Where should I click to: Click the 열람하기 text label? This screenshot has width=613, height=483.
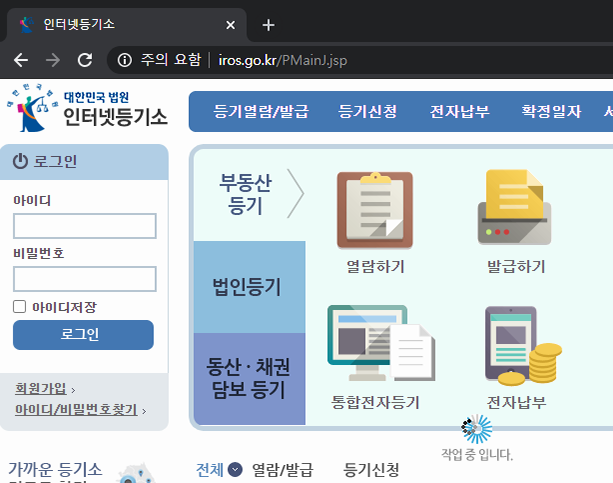click(375, 266)
